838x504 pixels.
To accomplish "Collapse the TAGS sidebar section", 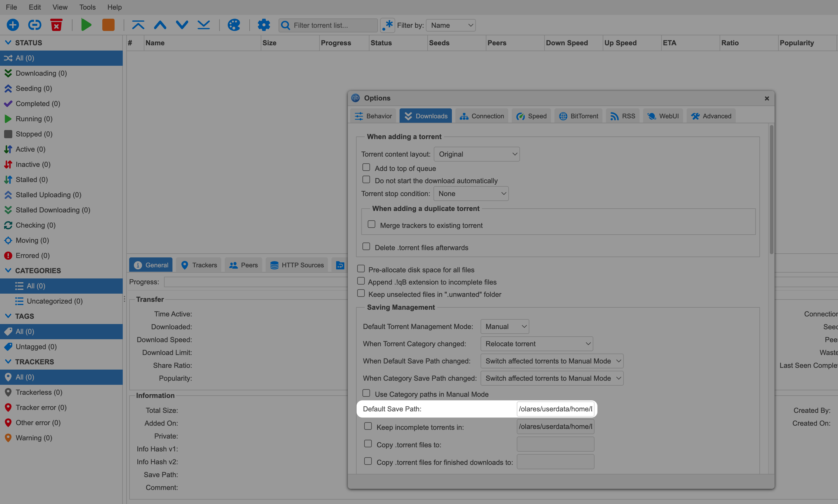I will [8, 316].
